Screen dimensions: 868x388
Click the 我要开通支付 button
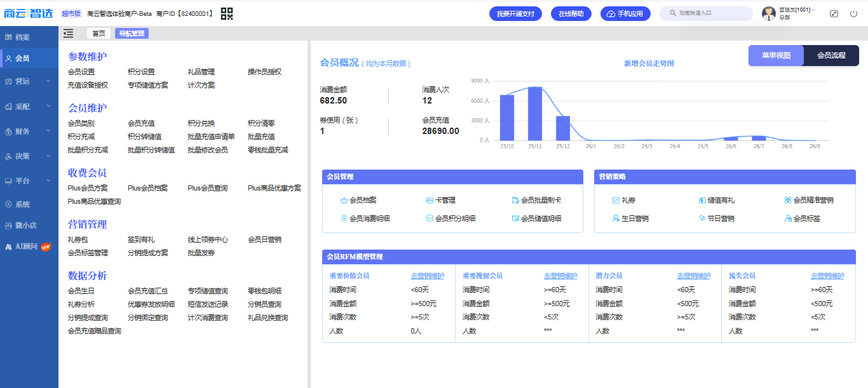[515, 13]
